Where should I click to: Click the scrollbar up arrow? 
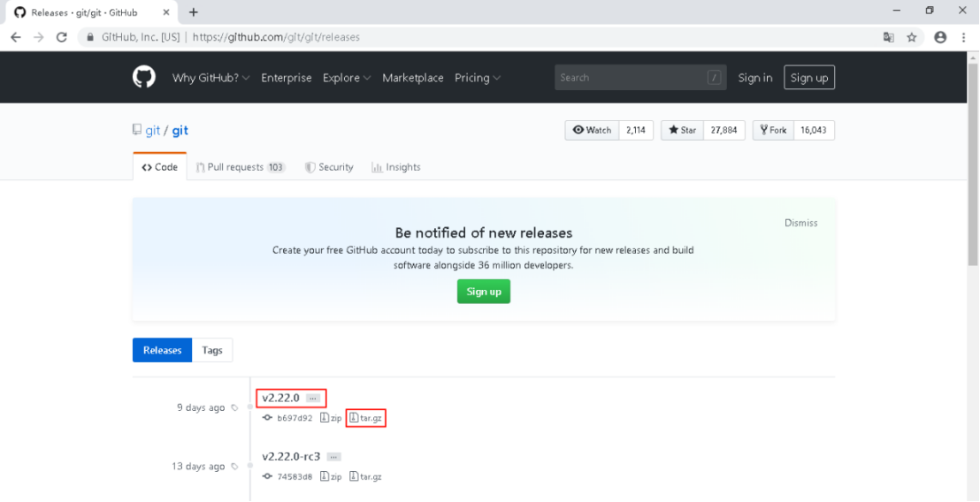pyautogui.click(x=973, y=57)
